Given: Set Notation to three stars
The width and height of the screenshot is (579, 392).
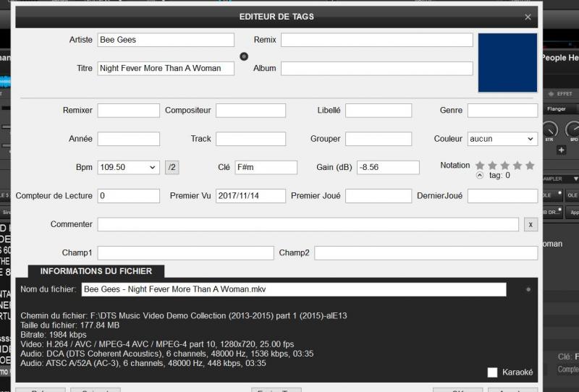Looking at the screenshot, I should coord(505,166).
